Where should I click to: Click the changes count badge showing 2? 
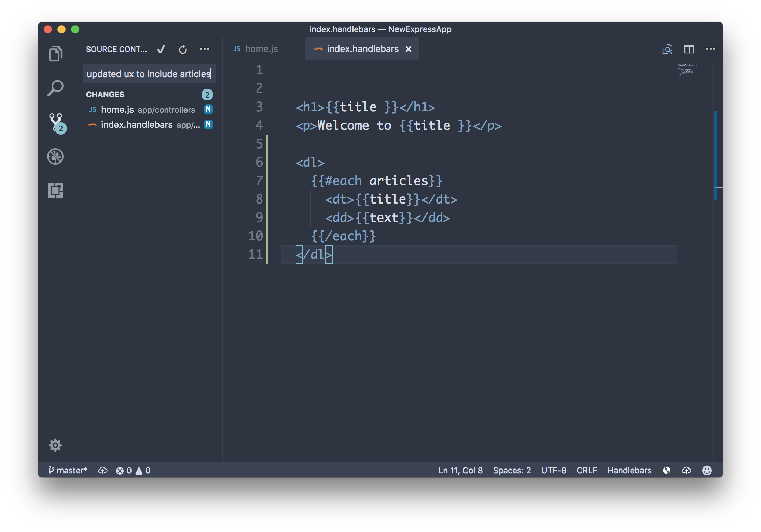(207, 95)
